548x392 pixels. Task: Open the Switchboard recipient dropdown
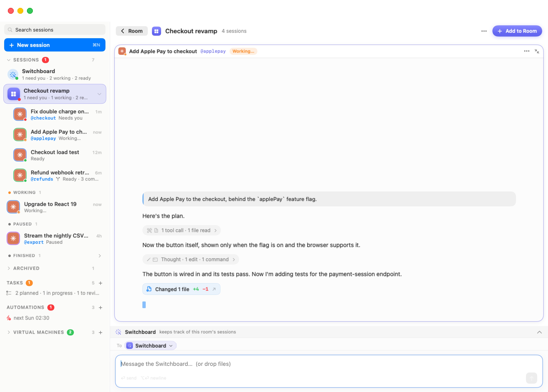click(x=150, y=346)
